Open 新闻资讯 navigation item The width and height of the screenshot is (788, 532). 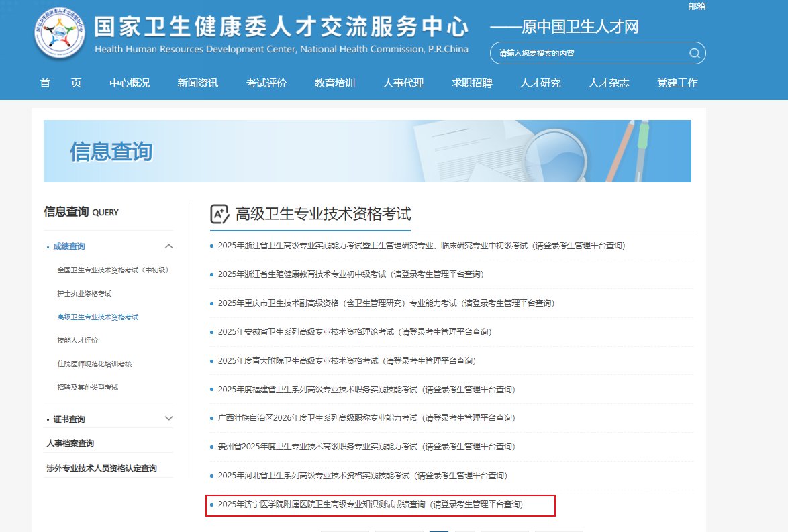(x=198, y=83)
